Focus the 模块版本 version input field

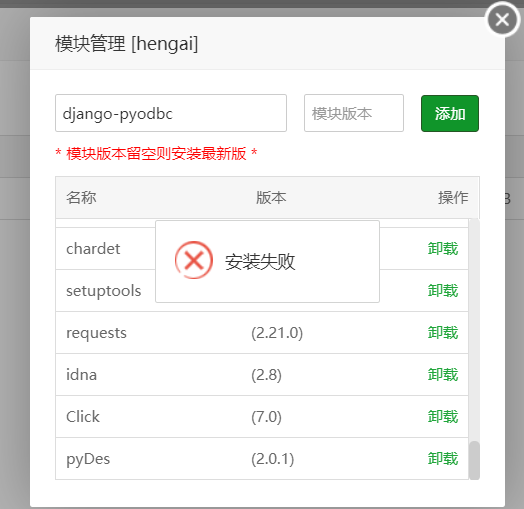pyautogui.click(x=354, y=113)
